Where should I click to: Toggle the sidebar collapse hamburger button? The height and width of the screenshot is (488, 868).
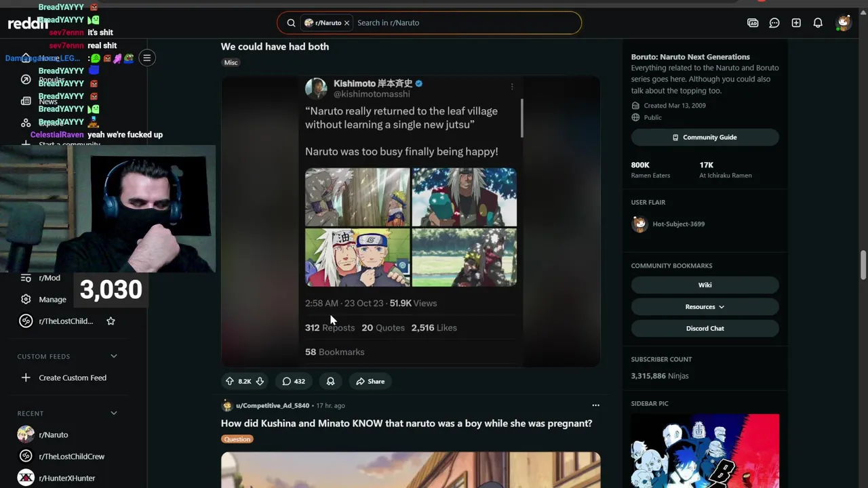[146, 58]
